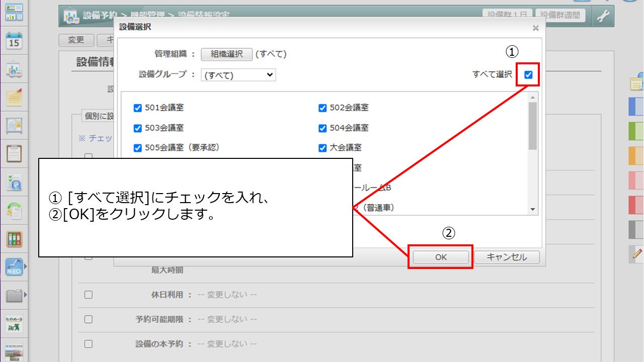Click the OK button
Screen dimensions: 644x362
coord(441,257)
